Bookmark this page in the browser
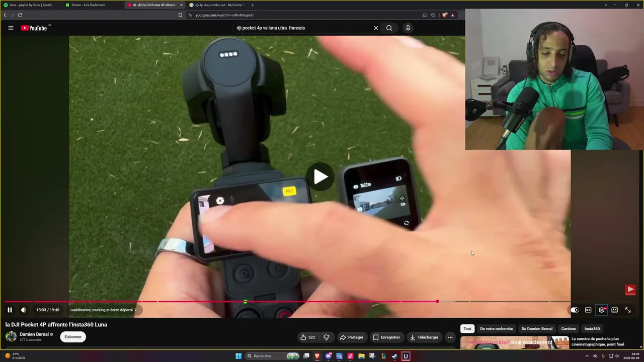 point(180,15)
